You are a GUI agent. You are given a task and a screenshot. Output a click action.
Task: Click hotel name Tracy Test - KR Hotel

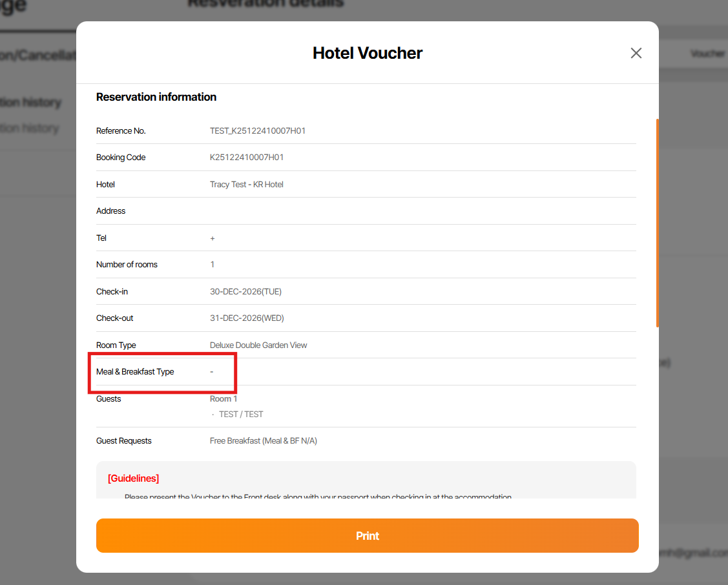[247, 185]
